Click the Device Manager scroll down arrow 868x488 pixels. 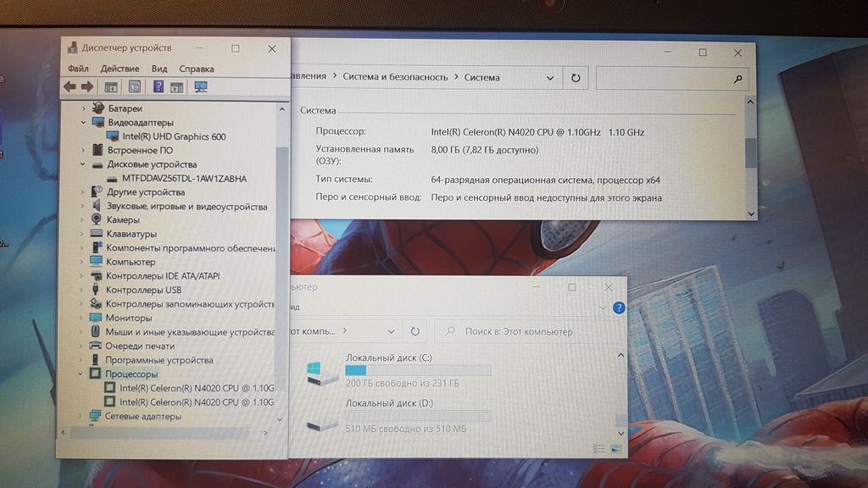tap(280, 420)
